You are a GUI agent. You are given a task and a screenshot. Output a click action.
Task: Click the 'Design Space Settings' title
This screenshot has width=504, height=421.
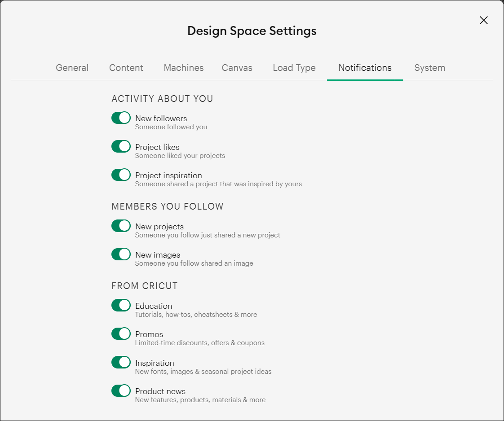pyautogui.click(x=252, y=31)
